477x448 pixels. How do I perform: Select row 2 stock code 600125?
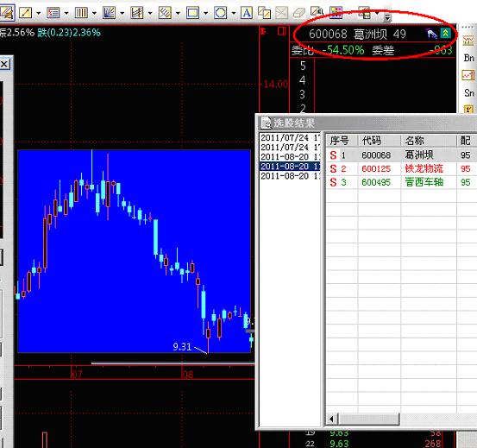coord(376,169)
